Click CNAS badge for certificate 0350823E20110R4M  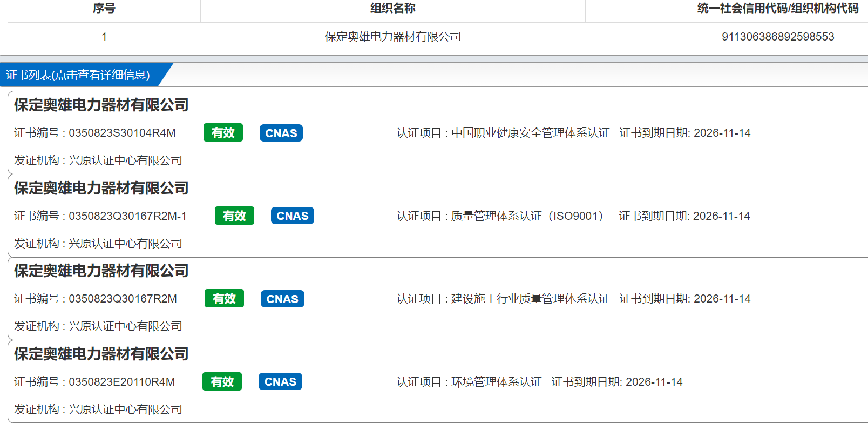coord(280,382)
